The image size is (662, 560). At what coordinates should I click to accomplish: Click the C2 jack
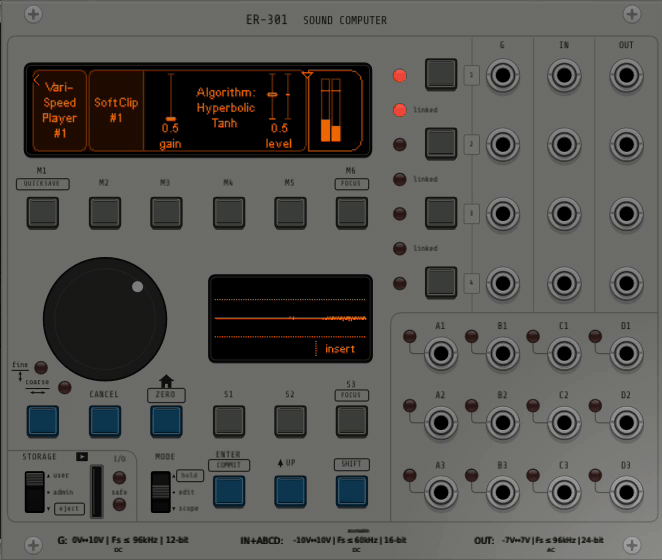[564, 422]
